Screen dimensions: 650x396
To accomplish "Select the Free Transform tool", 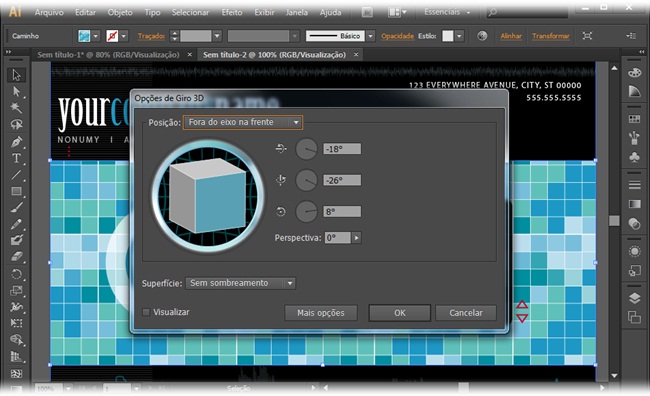I will [x=16, y=323].
